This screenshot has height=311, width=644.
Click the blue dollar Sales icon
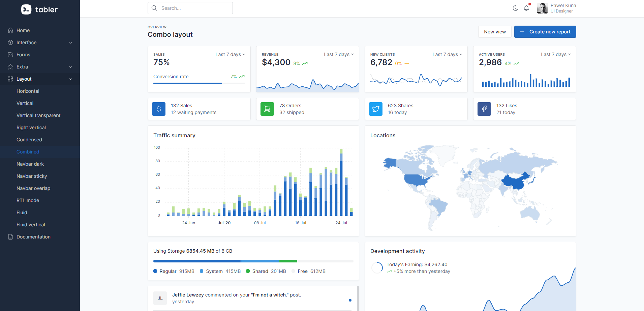pyautogui.click(x=159, y=109)
